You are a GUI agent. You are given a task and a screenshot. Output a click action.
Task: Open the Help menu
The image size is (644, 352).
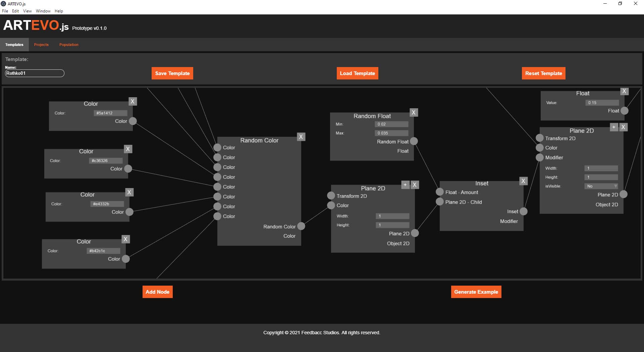[59, 11]
